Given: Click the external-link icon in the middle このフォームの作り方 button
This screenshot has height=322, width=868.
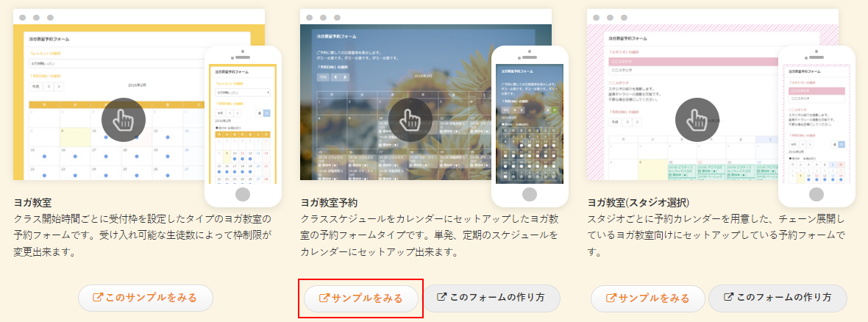Looking at the screenshot, I should pos(442,297).
